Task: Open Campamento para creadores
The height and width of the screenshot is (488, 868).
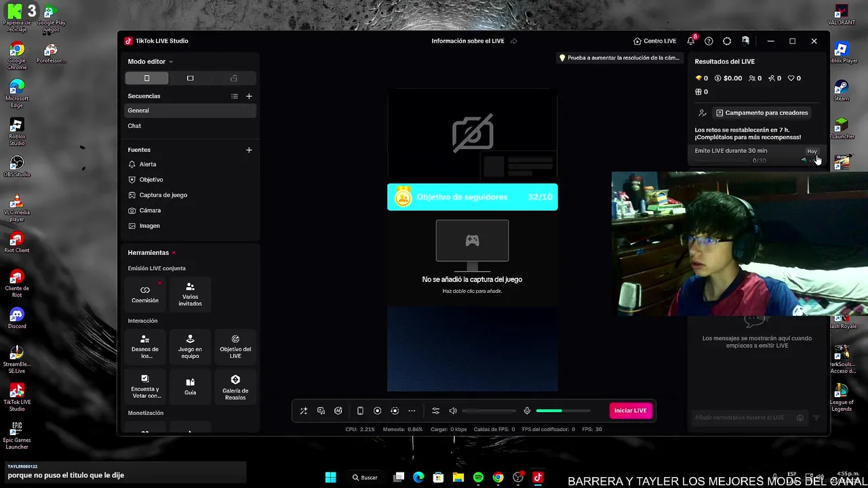Action: tap(762, 113)
